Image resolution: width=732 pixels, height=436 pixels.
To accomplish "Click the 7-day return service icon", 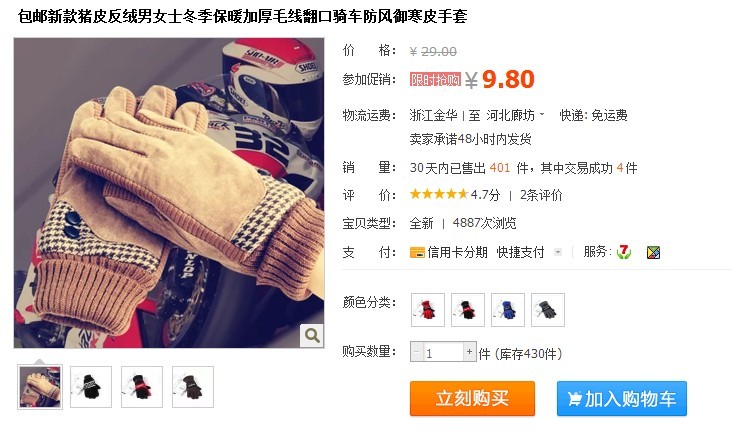I will pos(624,252).
